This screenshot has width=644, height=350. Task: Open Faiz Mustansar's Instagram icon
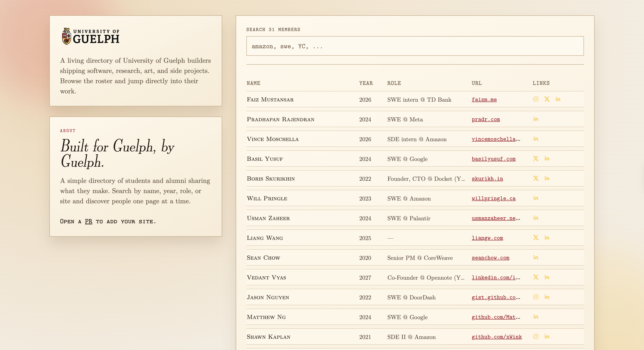536,99
